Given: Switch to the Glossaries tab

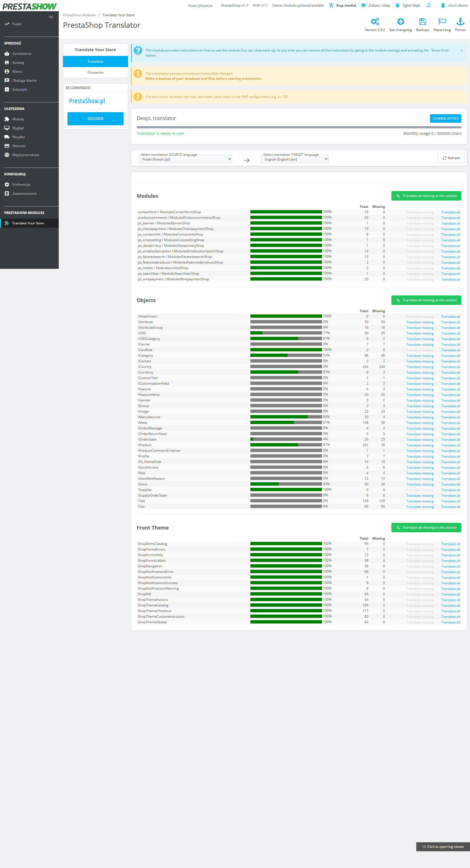Looking at the screenshot, I should [x=95, y=72].
